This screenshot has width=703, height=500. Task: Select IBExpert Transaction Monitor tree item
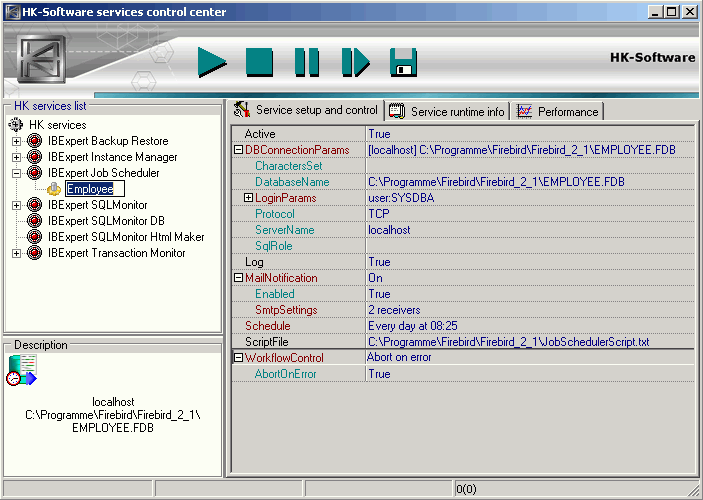click(117, 253)
